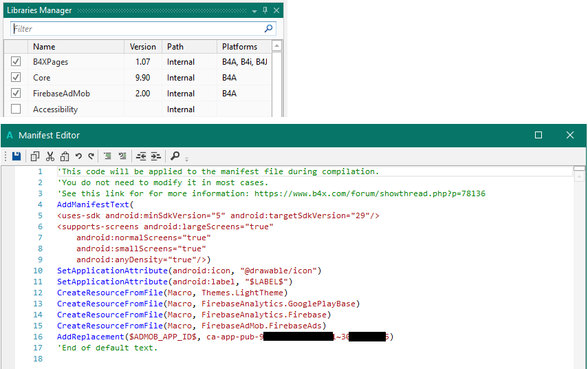Uncheck the Core library checkbox
Viewport: 588px width, 369px height.
tap(16, 77)
